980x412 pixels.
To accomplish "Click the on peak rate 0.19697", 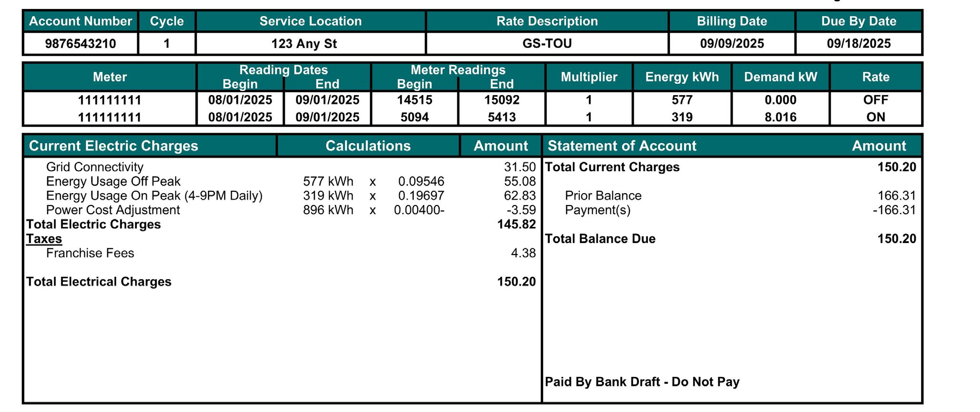I will click(x=421, y=196).
